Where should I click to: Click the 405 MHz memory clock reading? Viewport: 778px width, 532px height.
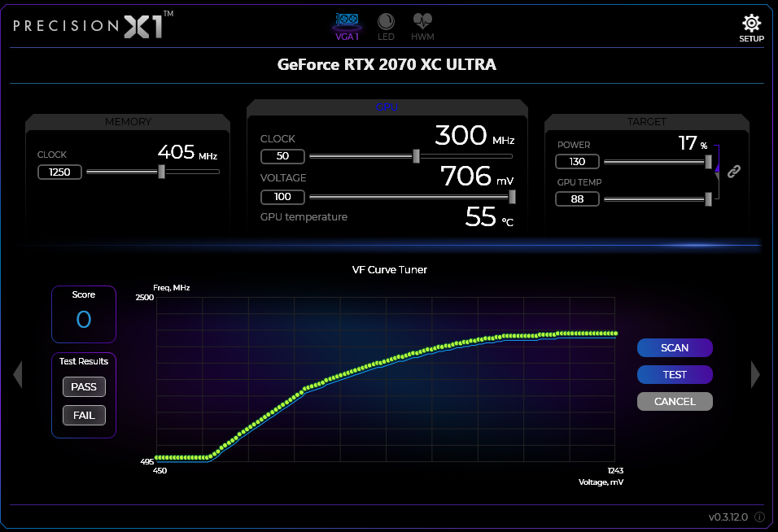[x=187, y=152]
